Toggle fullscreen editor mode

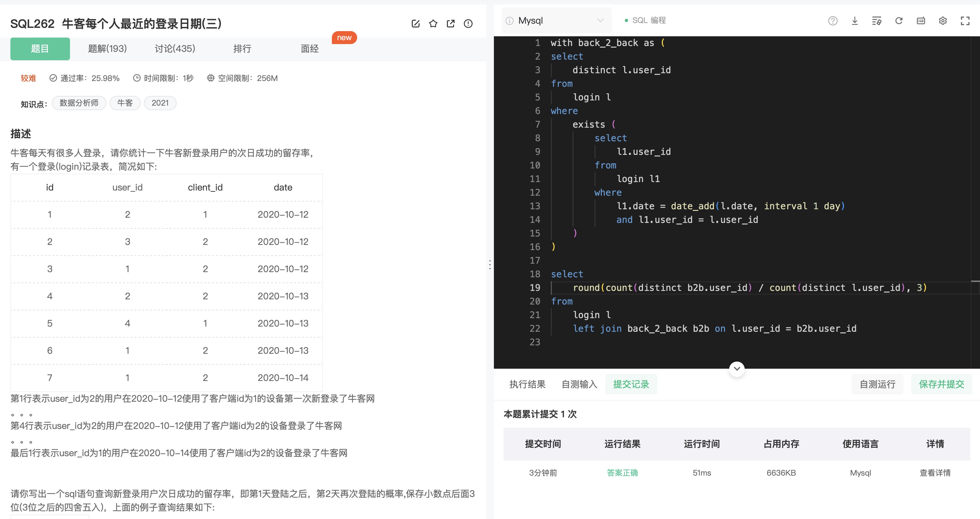pyautogui.click(x=965, y=21)
